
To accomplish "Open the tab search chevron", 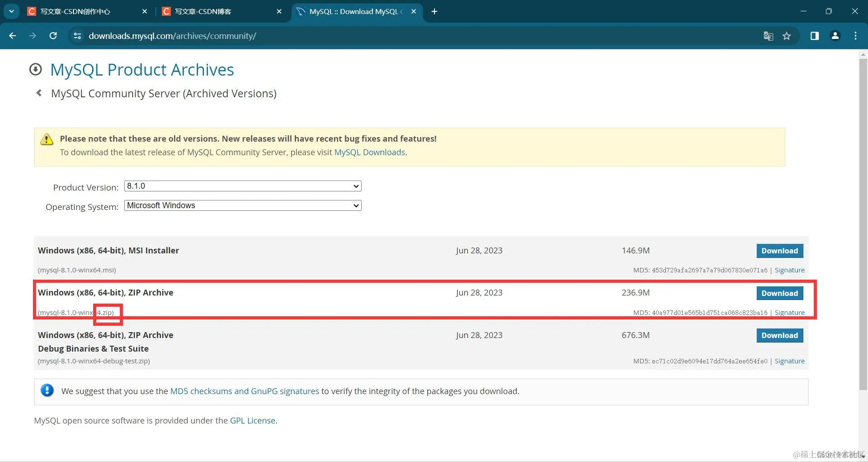I will 11,11.
